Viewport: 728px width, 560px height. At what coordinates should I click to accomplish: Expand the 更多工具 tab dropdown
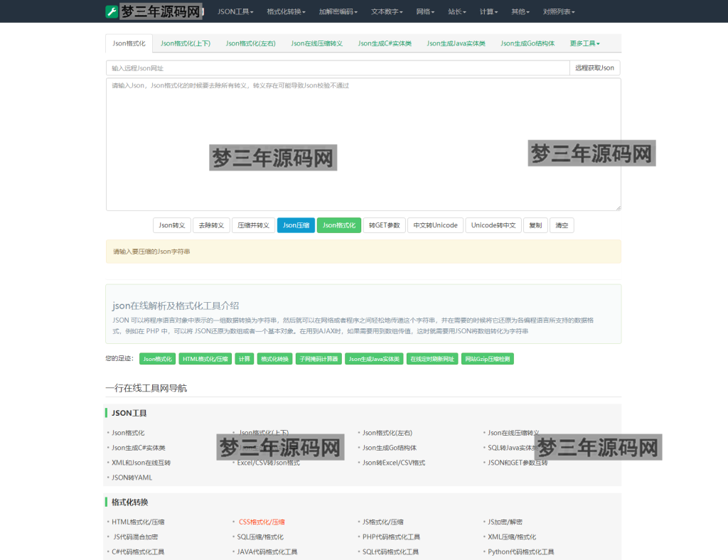[584, 43]
